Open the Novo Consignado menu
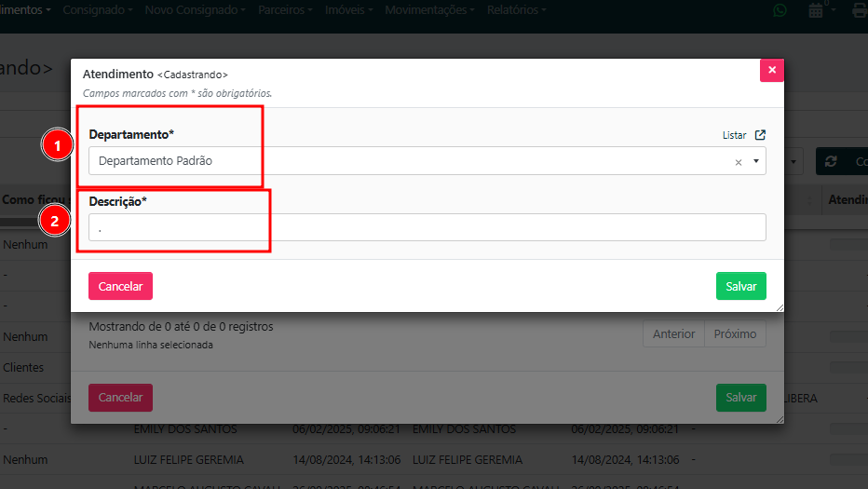The height and width of the screenshot is (489, 868). [x=196, y=9]
